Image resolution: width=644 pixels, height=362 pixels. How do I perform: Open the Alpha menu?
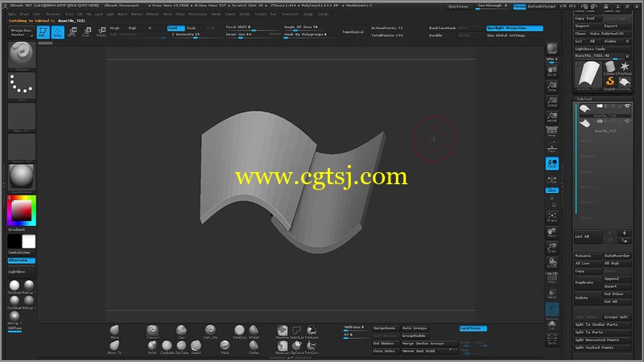[12, 14]
